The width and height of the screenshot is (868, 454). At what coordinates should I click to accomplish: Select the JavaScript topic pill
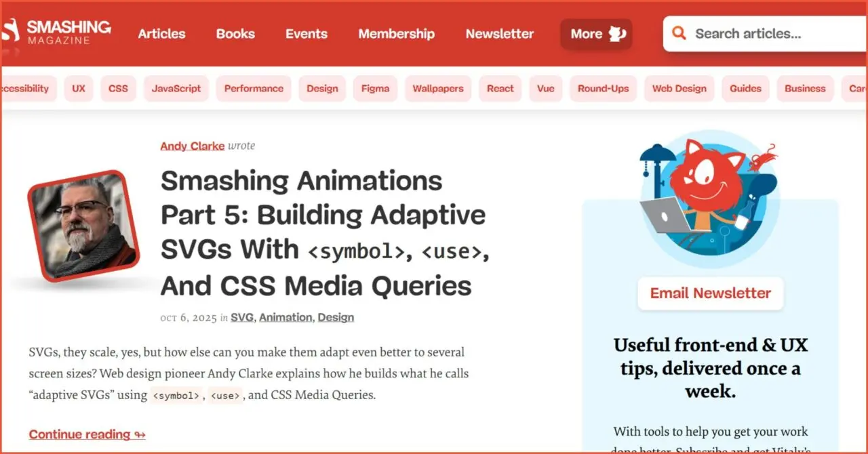(176, 88)
